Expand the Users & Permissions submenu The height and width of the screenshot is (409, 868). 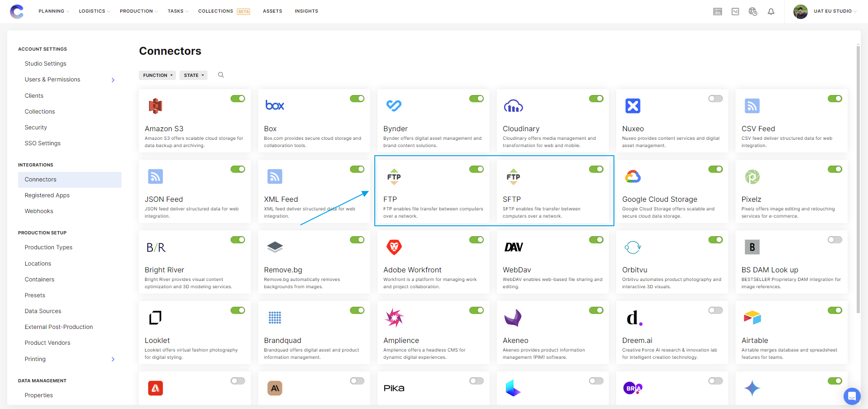tap(113, 80)
